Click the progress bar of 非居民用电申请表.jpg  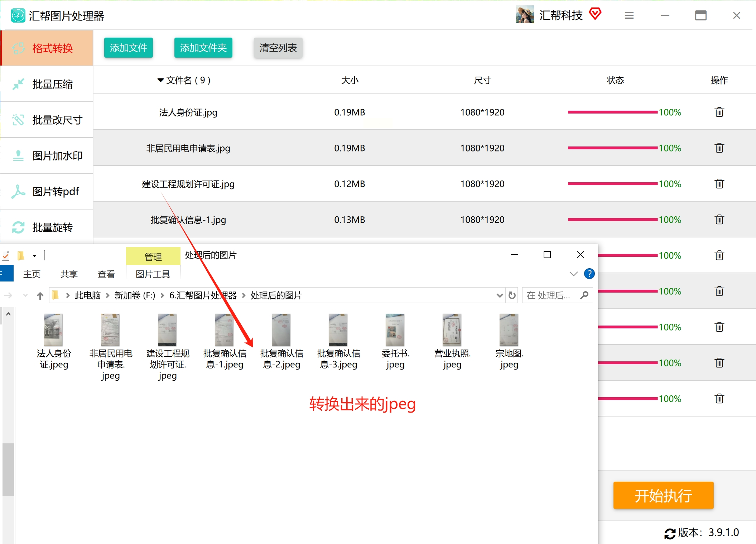point(612,148)
